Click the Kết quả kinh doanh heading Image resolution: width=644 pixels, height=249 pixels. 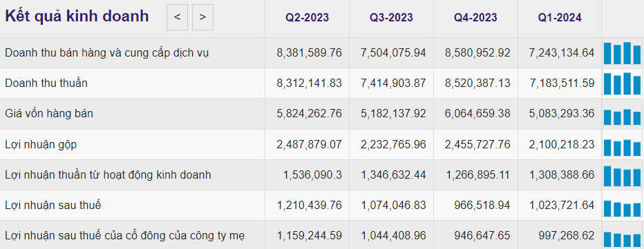(x=77, y=17)
